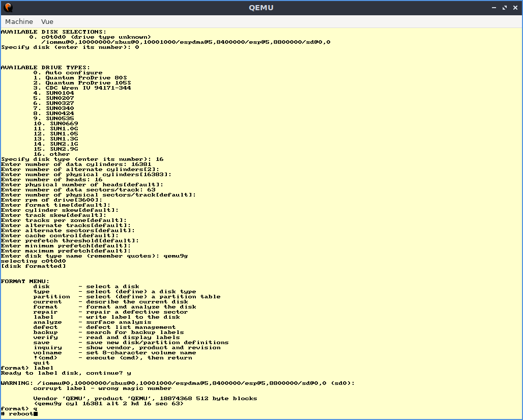Click the 'verify - read and display labels' entry
Image resolution: width=523 pixels, height=420 pixels.
107,338
